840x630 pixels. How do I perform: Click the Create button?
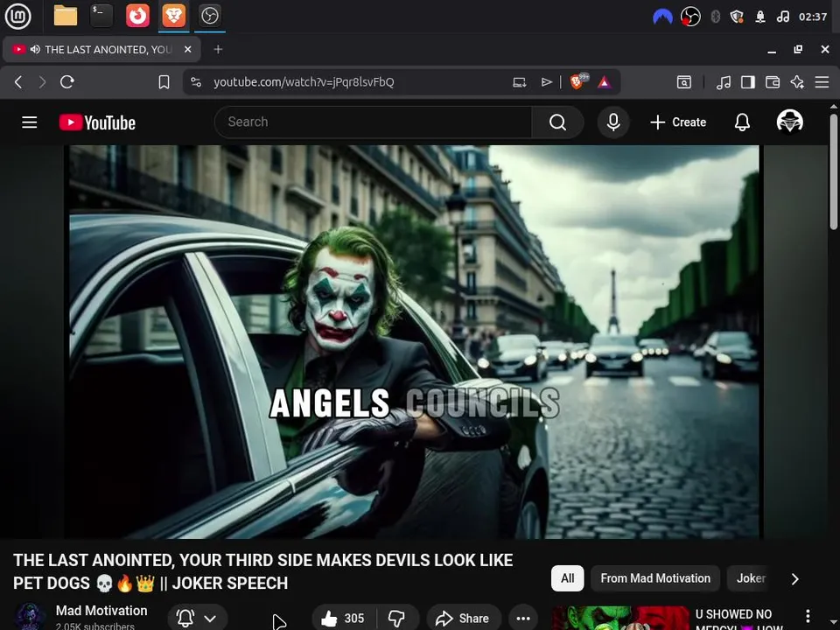pyautogui.click(x=678, y=122)
